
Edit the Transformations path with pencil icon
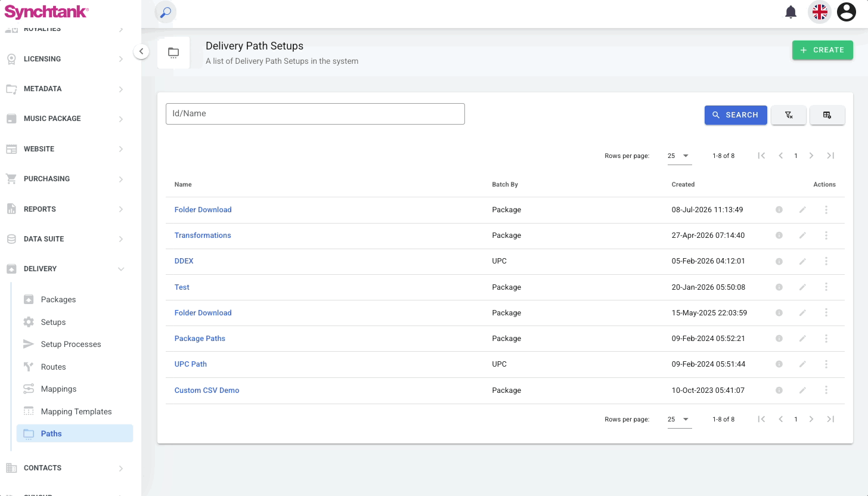802,235
